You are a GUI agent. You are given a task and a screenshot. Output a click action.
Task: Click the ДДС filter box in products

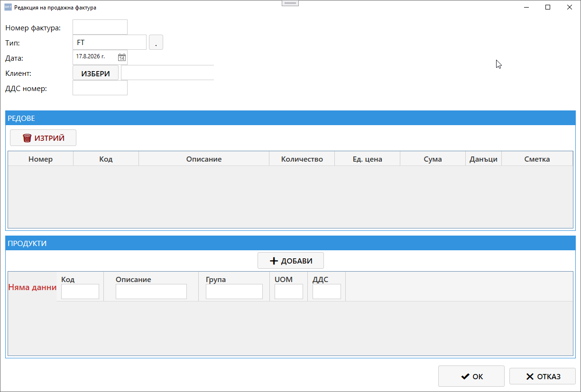pos(327,292)
